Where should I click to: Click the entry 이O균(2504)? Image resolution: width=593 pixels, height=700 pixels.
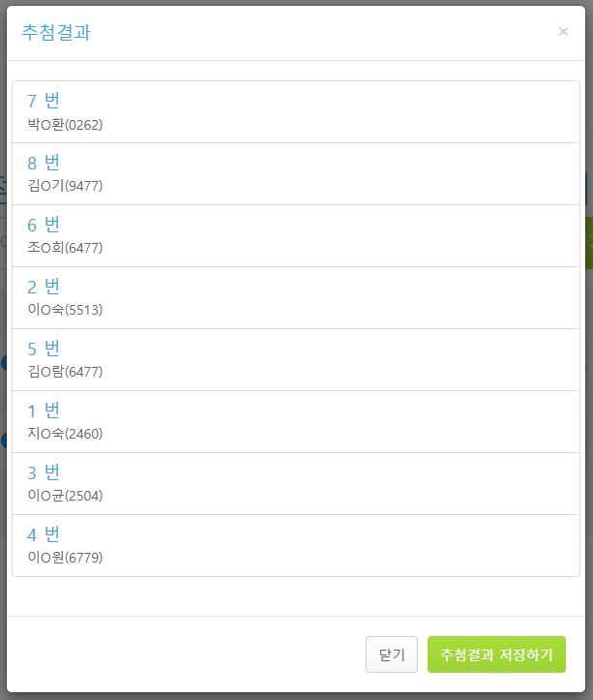[65, 496]
